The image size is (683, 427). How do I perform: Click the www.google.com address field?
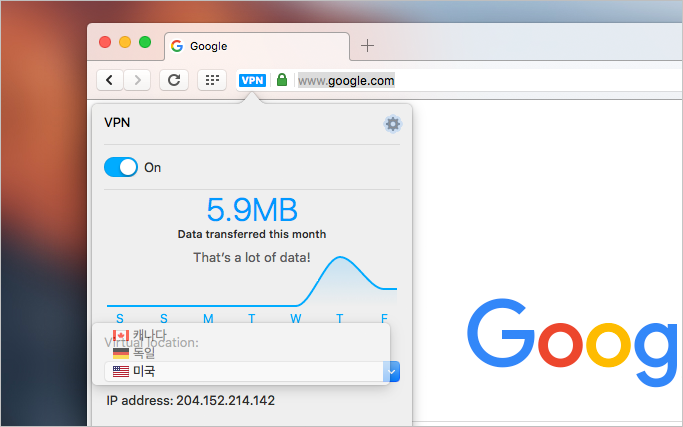tap(346, 81)
